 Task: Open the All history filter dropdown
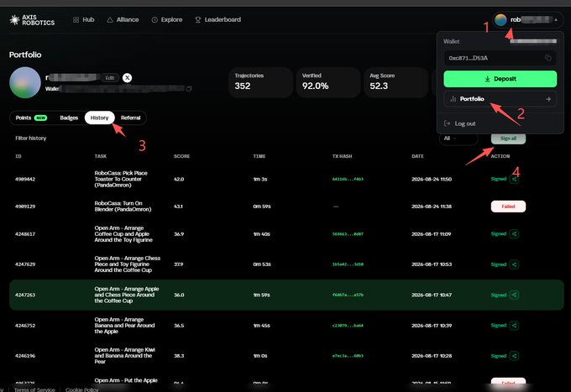(458, 139)
